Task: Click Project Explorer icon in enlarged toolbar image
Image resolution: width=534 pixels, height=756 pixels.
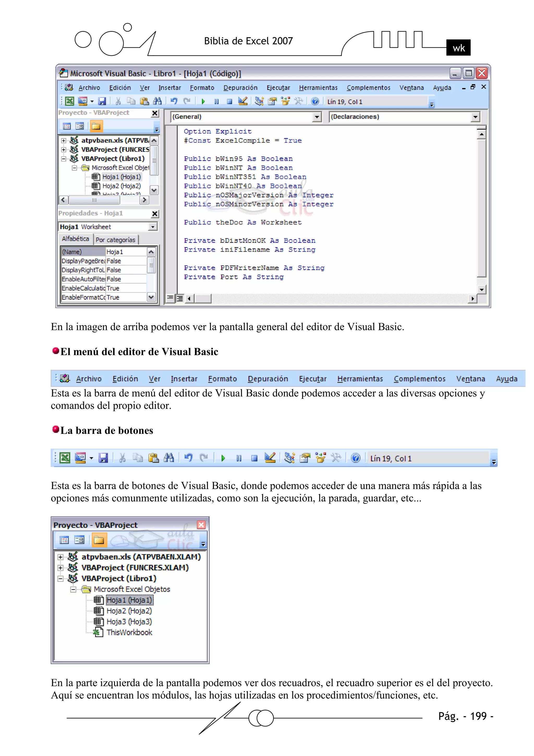Action: [289, 458]
